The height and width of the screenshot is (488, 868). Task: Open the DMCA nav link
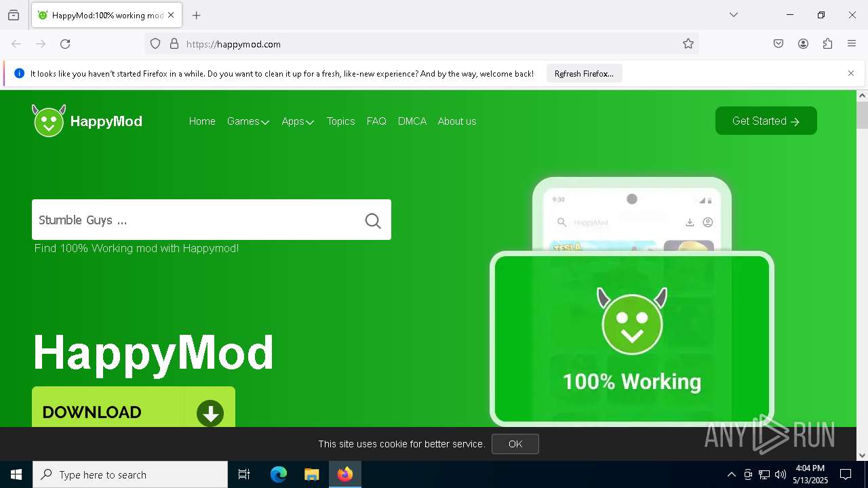412,121
